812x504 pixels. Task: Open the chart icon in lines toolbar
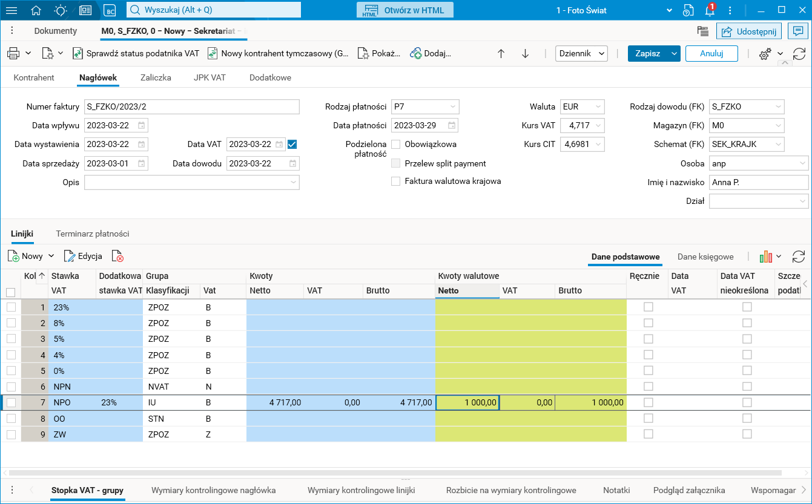tap(766, 257)
